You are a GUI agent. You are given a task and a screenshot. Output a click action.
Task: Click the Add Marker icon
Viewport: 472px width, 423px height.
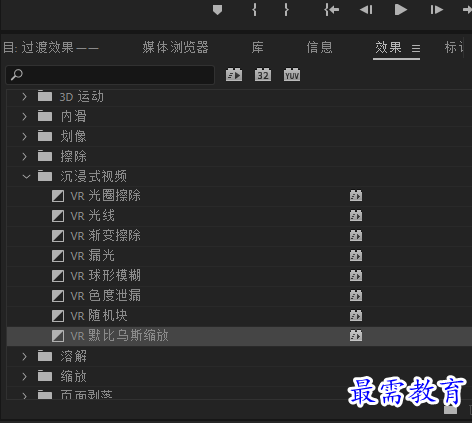(x=217, y=10)
